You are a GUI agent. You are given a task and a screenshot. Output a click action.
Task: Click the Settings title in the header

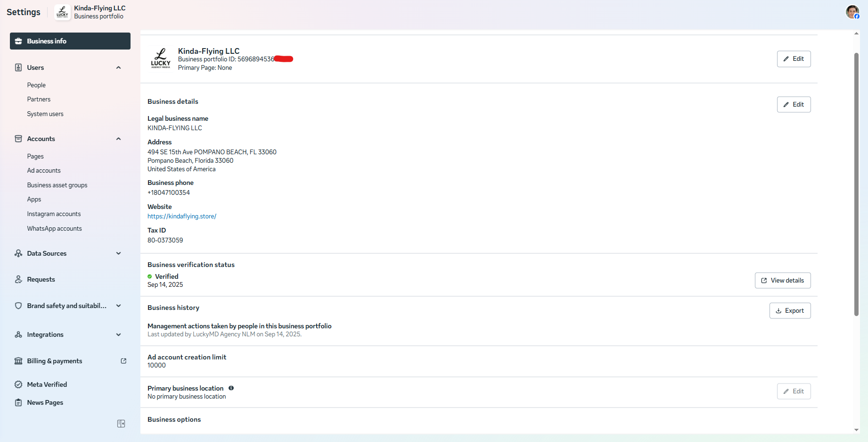pyautogui.click(x=24, y=12)
